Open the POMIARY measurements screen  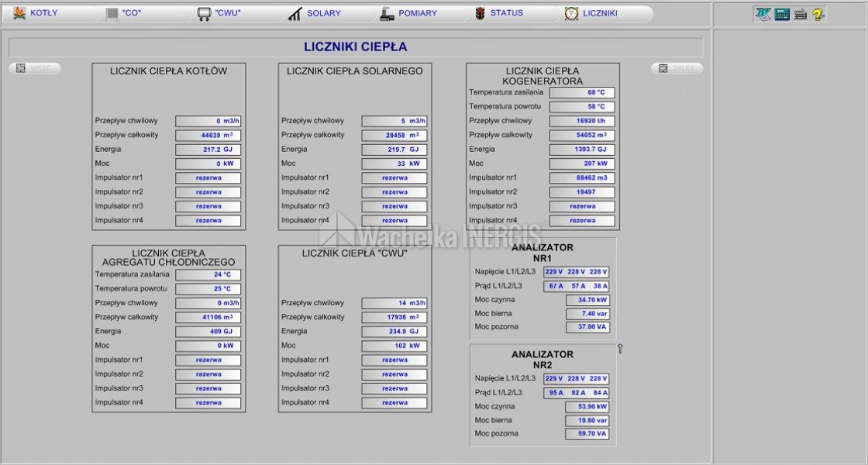408,13
